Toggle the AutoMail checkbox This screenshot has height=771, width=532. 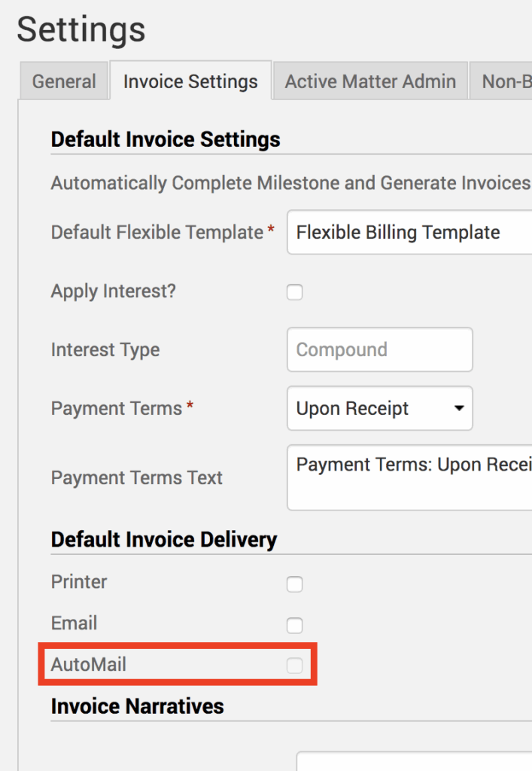[x=295, y=665]
